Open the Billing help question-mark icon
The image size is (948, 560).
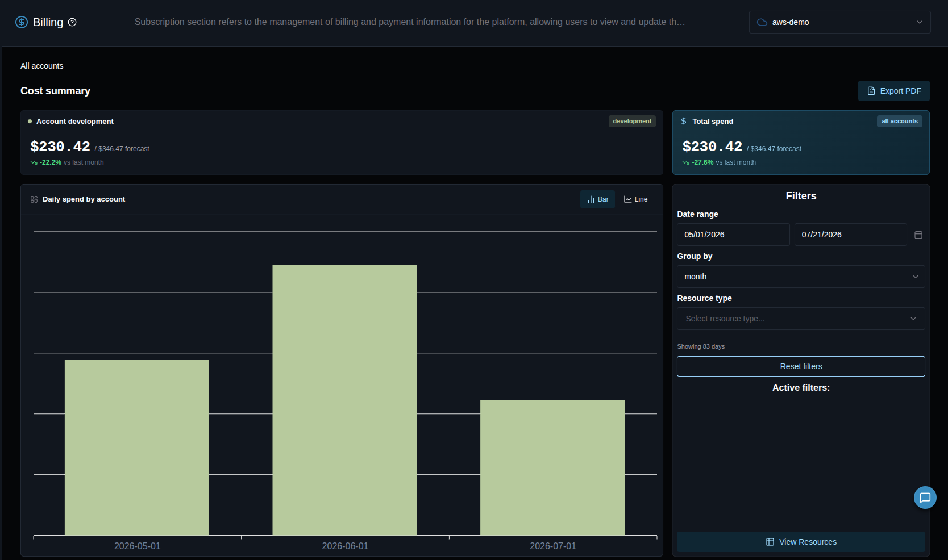coord(72,22)
